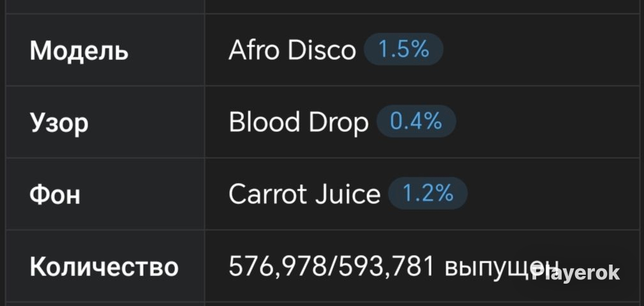The height and width of the screenshot is (306, 644).
Task: Click the Узор row label
Action: pos(59,124)
